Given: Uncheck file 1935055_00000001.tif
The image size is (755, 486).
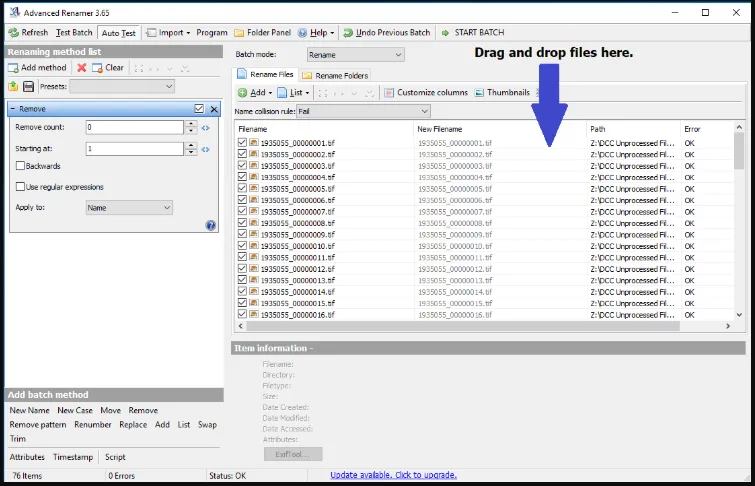Looking at the screenshot, I should click(242, 143).
